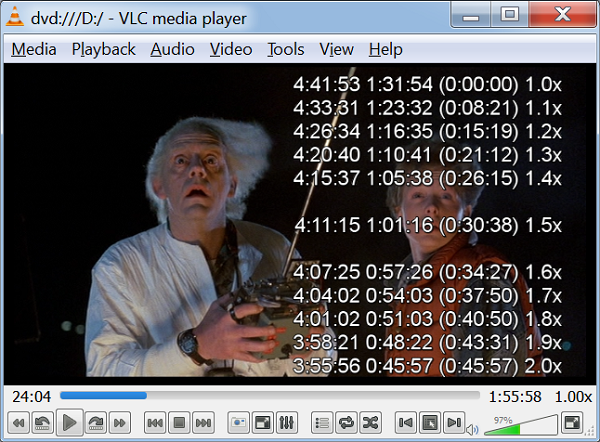This screenshot has width=600, height=442.
Task: Click the blue seek progress bar
Action: [270, 396]
